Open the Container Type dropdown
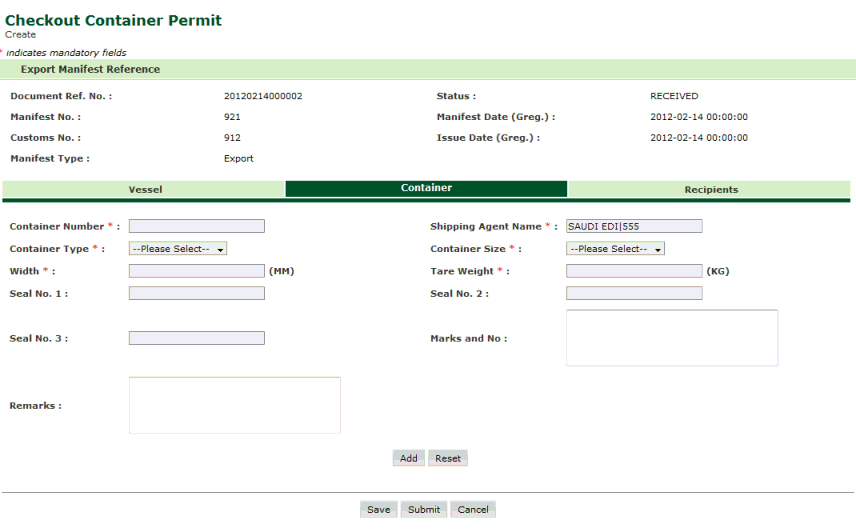 (177, 249)
